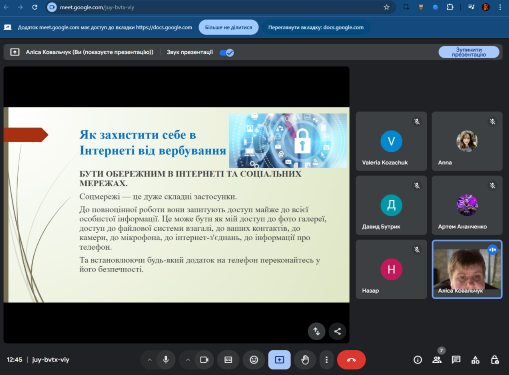Click the presentation icon beside 'Аліса Ковальчук' label

[x=15, y=52]
